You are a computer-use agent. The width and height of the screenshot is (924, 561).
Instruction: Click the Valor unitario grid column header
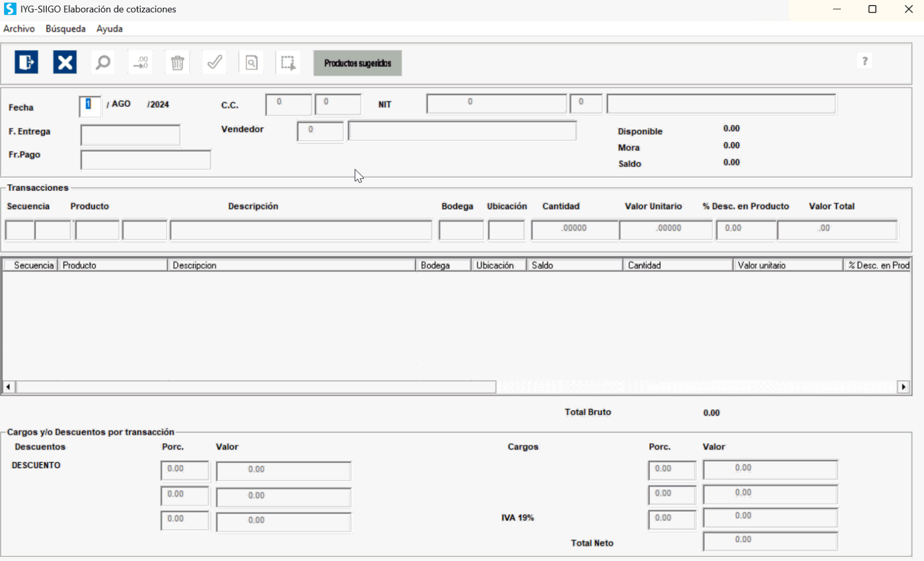[x=788, y=265]
